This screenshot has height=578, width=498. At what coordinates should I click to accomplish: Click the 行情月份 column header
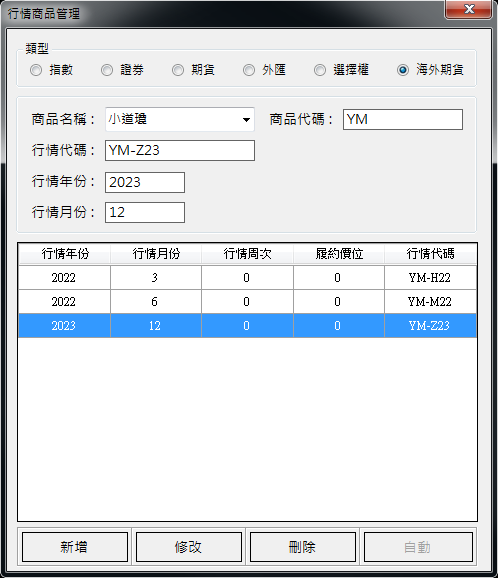tap(156, 254)
